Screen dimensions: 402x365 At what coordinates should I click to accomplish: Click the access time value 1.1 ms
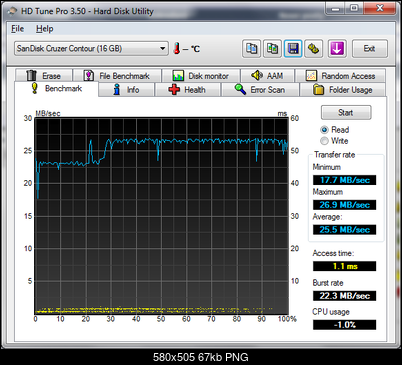click(344, 266)
